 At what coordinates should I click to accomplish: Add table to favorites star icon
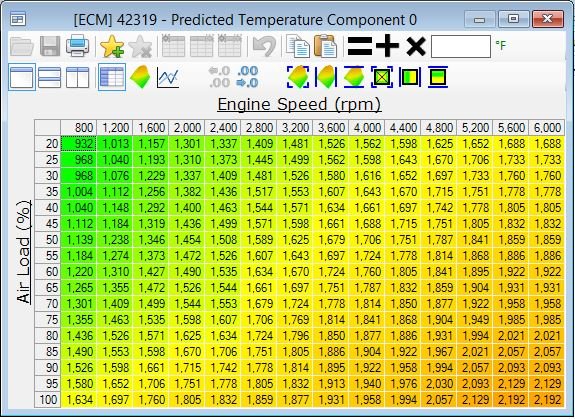(111, 46)
